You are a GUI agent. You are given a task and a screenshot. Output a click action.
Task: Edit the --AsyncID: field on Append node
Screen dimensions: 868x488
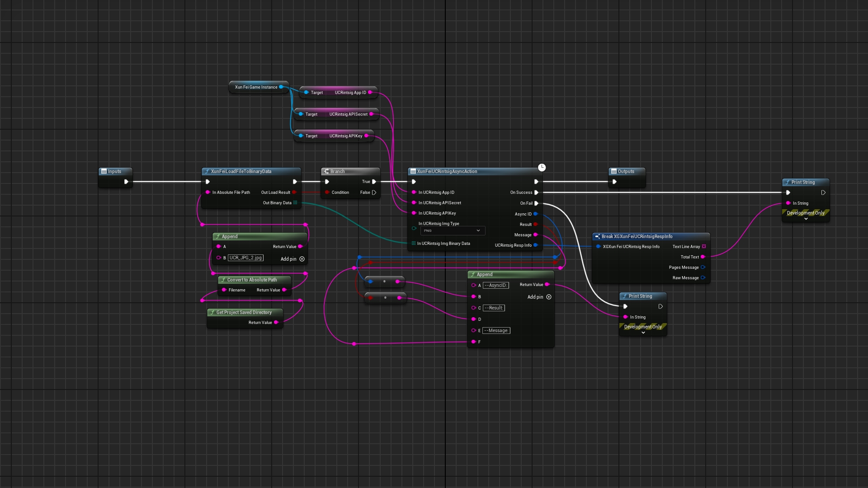495,285
